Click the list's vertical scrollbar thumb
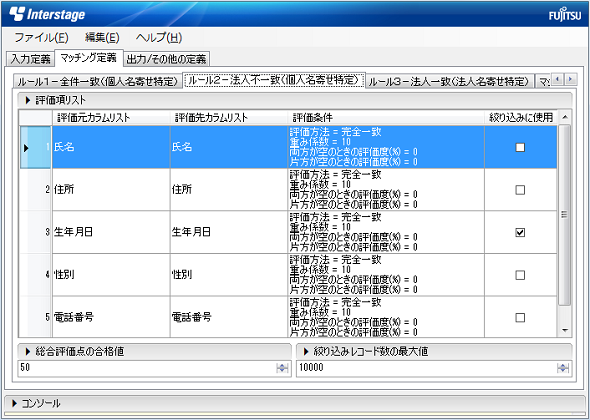590x420 pixels. click(564, 215)
